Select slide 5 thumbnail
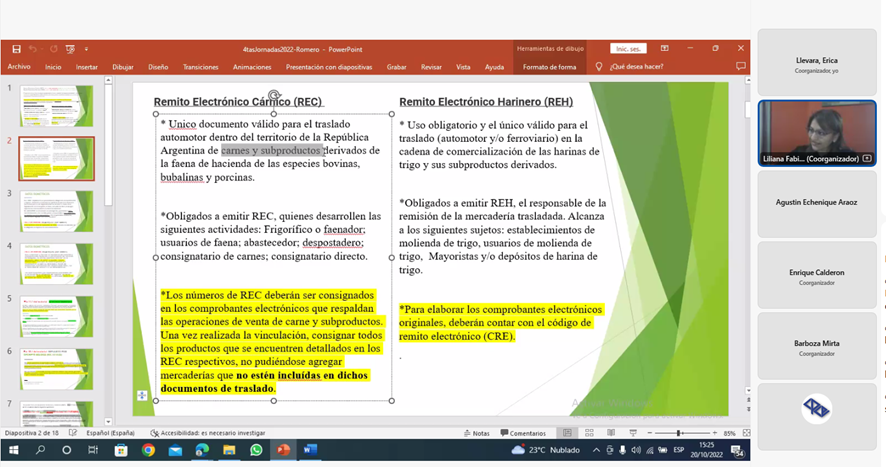886x467 pixels. [x=57, y=316]
